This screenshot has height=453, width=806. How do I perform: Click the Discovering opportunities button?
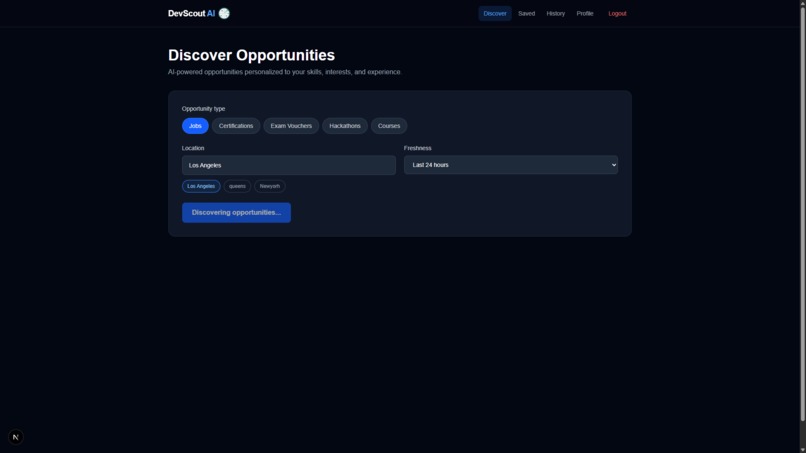(x=236, y=212)
